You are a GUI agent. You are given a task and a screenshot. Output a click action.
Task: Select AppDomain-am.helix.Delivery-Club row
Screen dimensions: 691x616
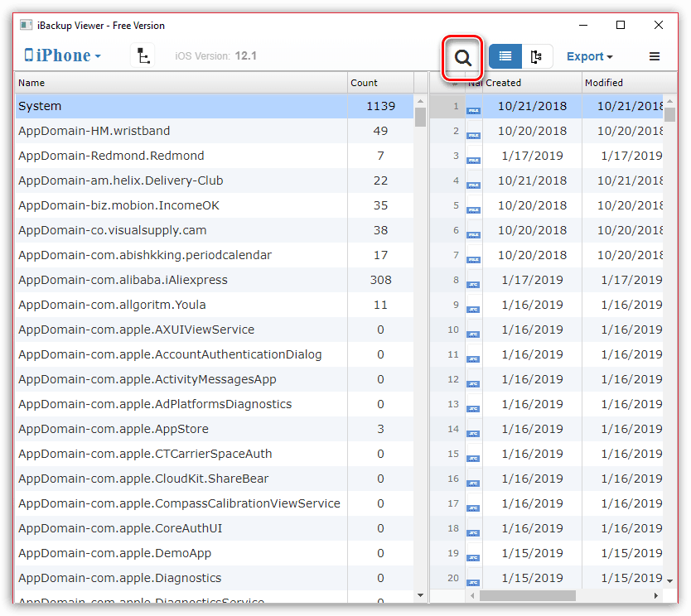tap(215, 180)
